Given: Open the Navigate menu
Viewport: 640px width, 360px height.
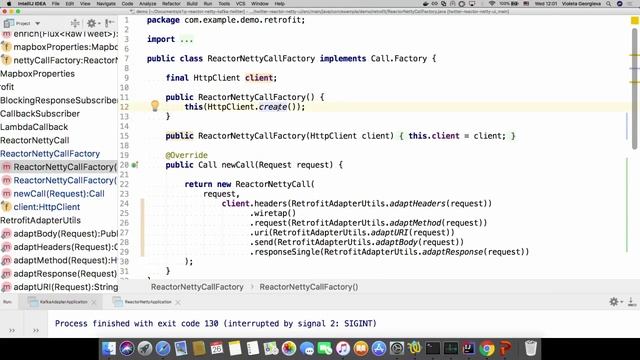Looking at the screenshot, I should click(x=106, y=4).
